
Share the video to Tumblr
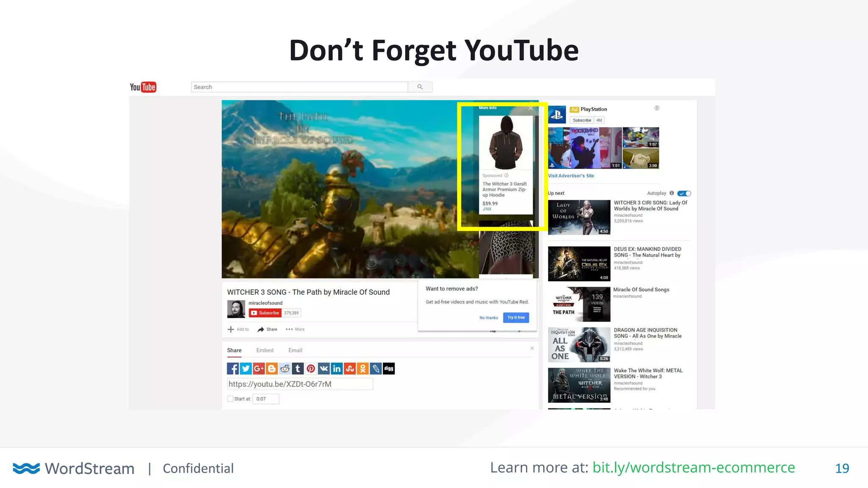(x=298, y=369)
